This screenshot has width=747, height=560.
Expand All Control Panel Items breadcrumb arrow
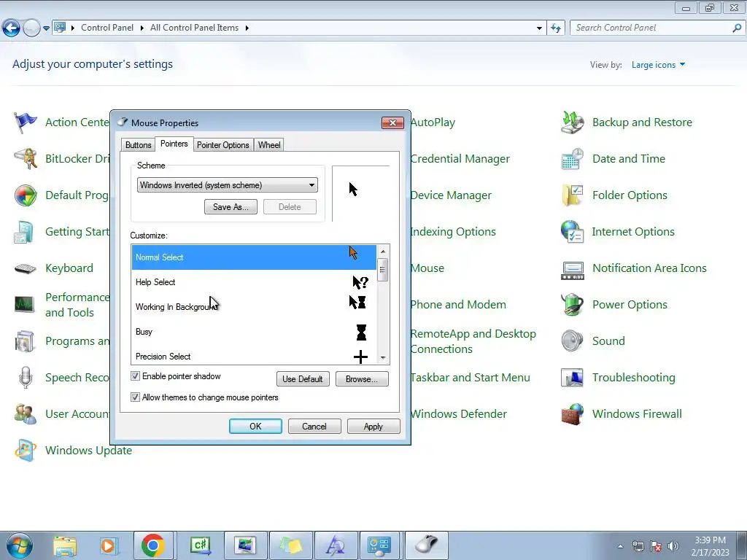pos(247,28)
